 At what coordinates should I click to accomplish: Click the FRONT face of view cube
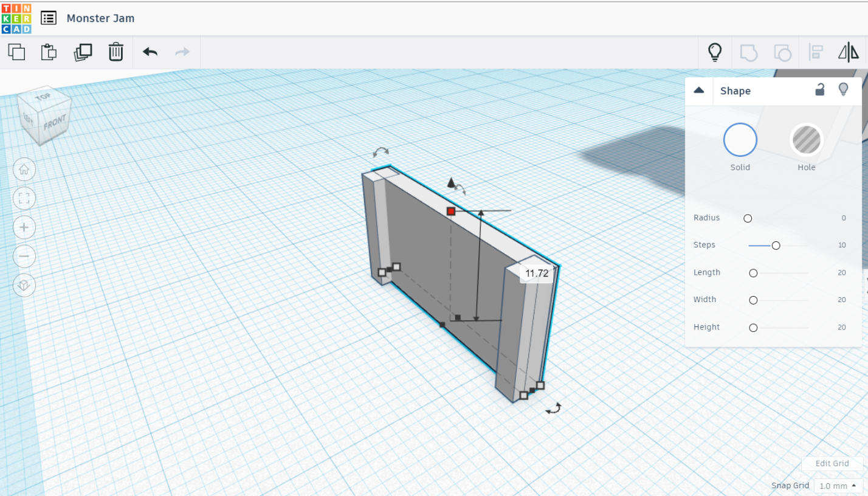[55, 123]
